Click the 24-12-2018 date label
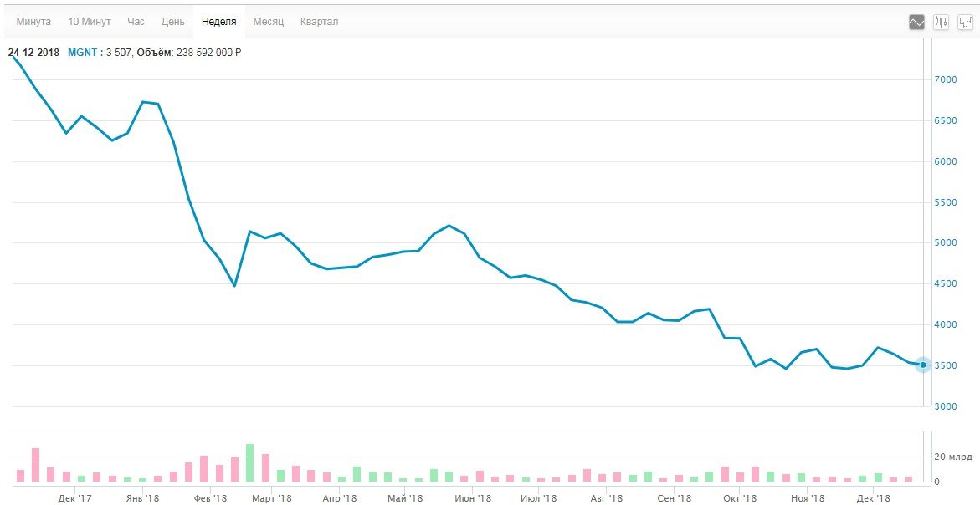This screenshot has width=980, height=505. pos(33,53)
